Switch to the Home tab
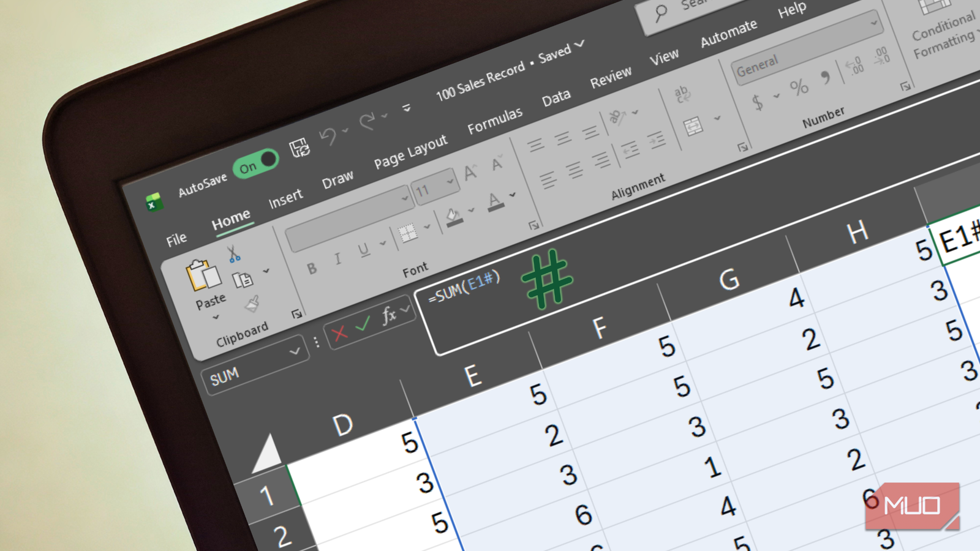This screenshot has height=551, width=980. click(231, 219)
